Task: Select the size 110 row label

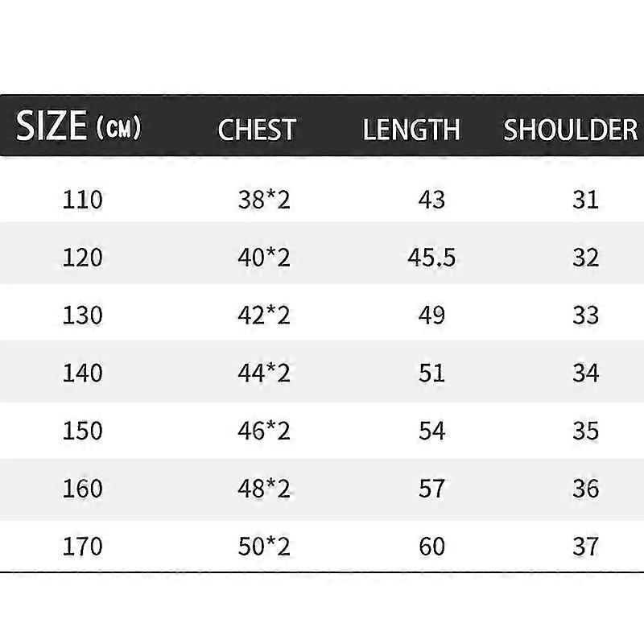Action: pos(83,200)
